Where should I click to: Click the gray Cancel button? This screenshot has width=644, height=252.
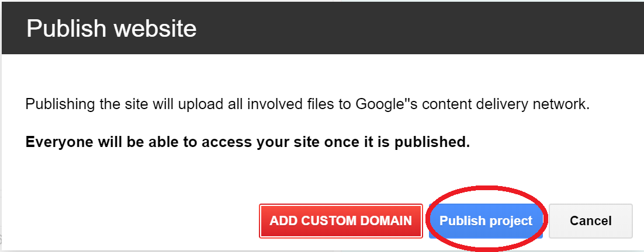[591, 221]
